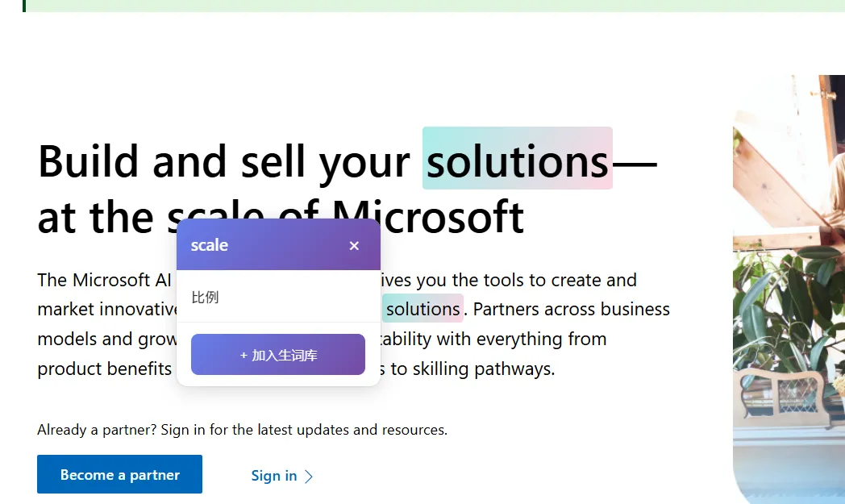Click the Become a partner button

click(119, 474)
